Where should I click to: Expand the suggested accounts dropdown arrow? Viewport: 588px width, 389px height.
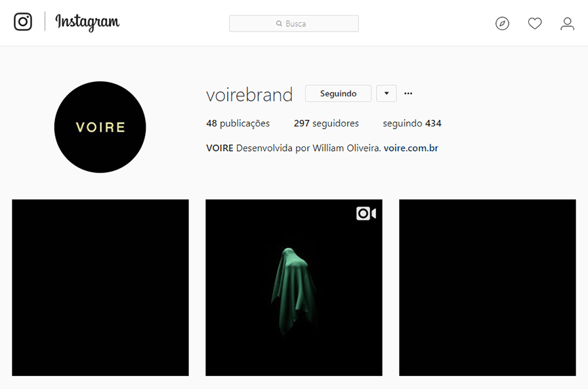(387, 93)
